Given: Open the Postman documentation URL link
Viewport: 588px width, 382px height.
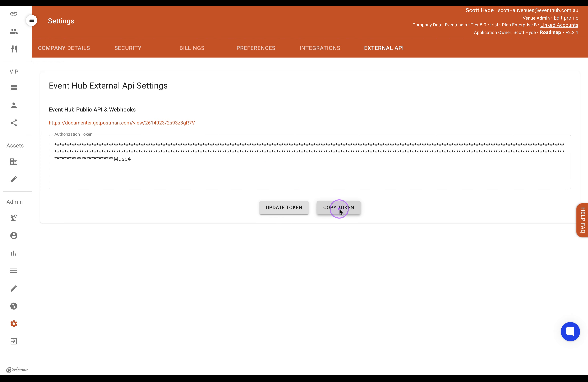Looking at the screenshot, I should [x=122, y=123].
